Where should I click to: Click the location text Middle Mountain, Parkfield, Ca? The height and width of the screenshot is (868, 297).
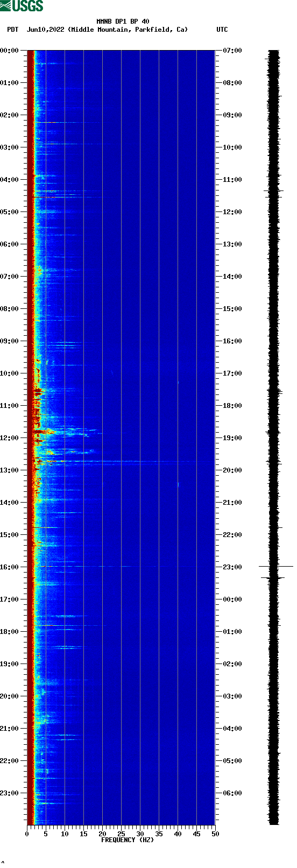click(x=128, y=30)
